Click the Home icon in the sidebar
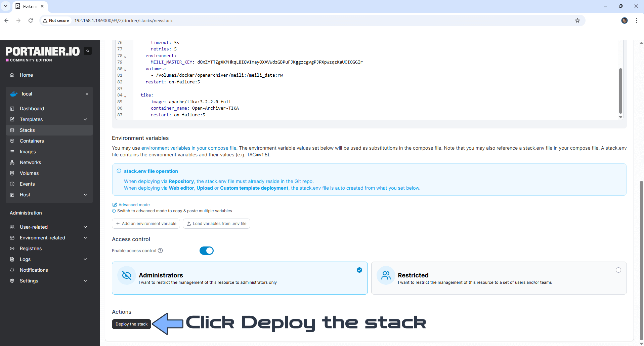Screen dimensions: 644x346 click(x=12, y=75)
